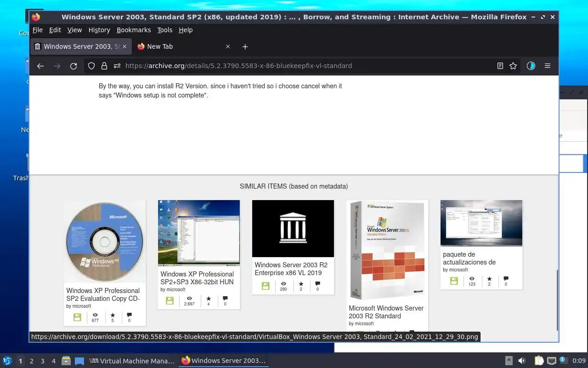Viewport: 588px width, 368px height.
Task: Open the Windows Server 2003 R2 box thumbnail
Action: (387, 250)
